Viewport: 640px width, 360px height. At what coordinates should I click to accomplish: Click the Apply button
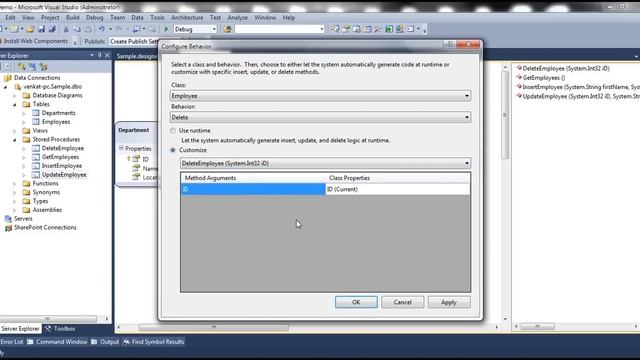(x=449, y=302)
